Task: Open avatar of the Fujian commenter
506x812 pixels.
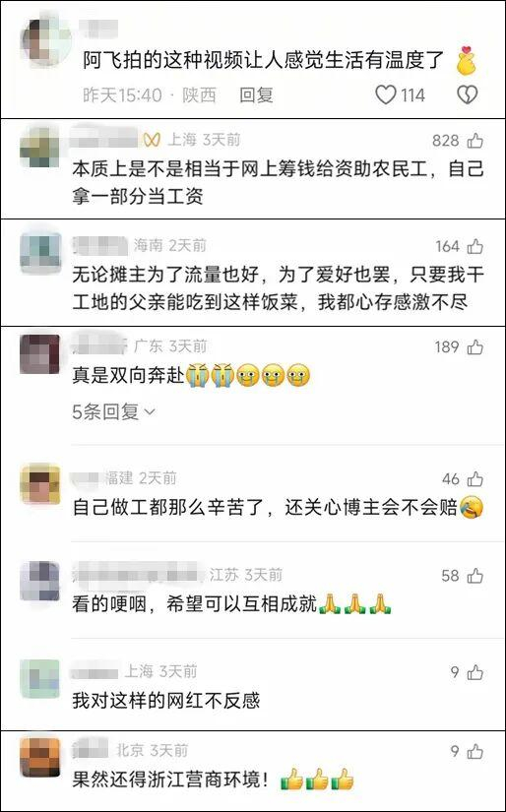Action: coord(40,484)
